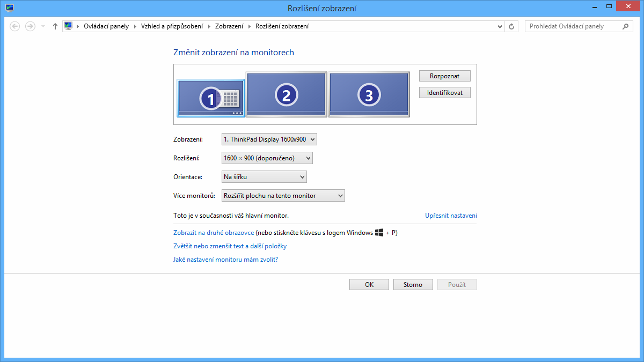Go back using the Back arrow
644x362 pixels.
click(15, 26)
